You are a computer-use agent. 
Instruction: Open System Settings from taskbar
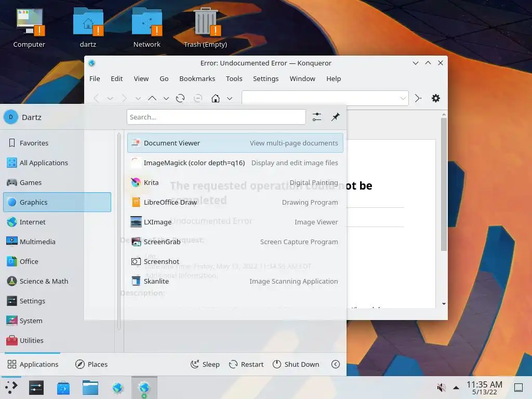tap(36, 388)
